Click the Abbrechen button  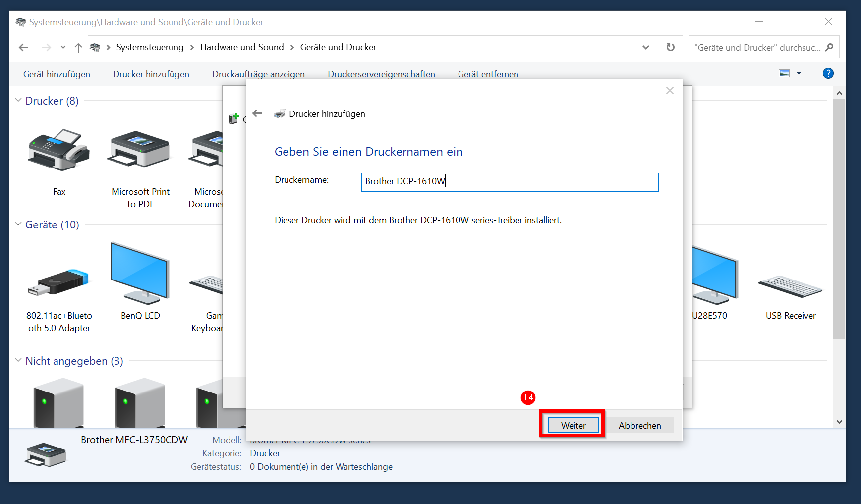point(639,425)
